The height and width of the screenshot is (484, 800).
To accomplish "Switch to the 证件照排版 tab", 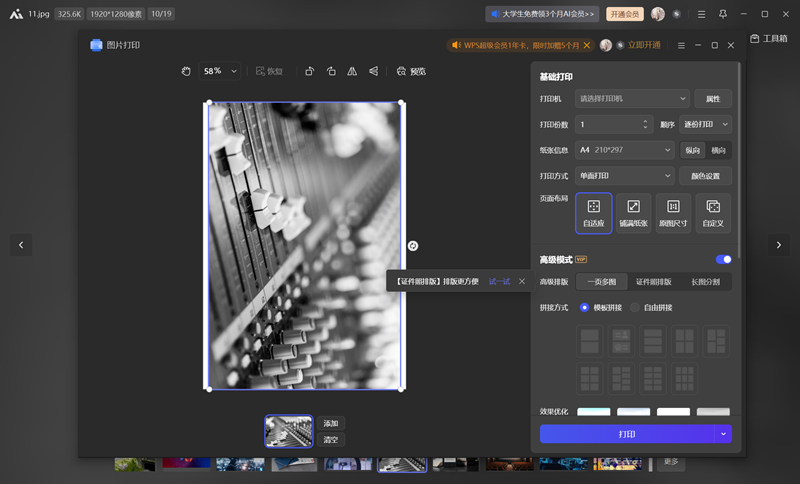I will pyautogui.click(x=654, y=282).
